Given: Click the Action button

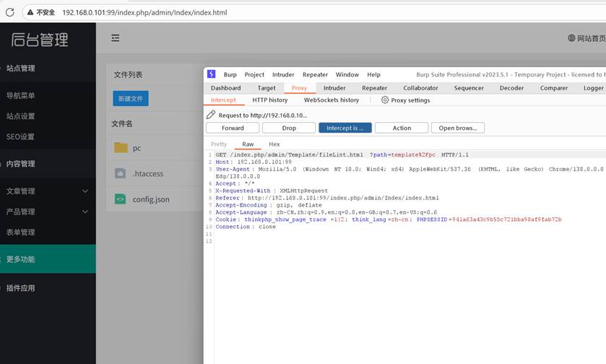Looking at the screenshot, I should [402, 128].
